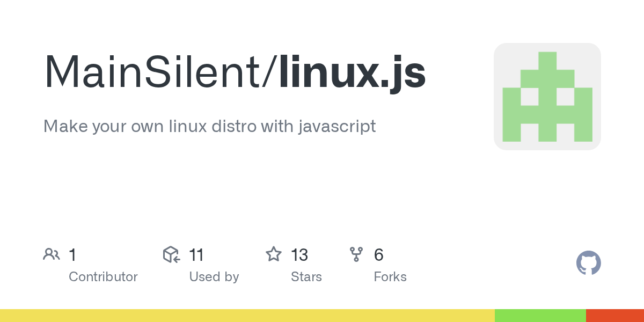Click the GitHub Octocat logo

coord(588,263)
